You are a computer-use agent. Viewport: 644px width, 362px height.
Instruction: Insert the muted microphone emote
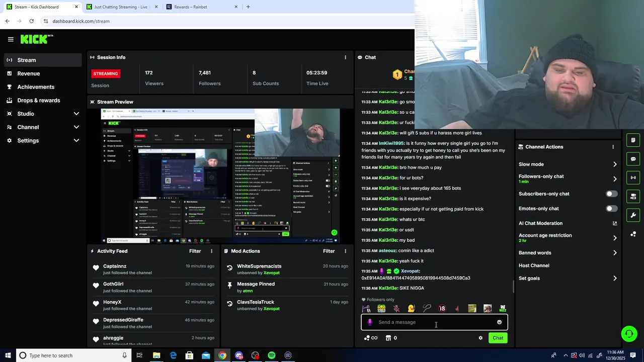coord(396,309)
